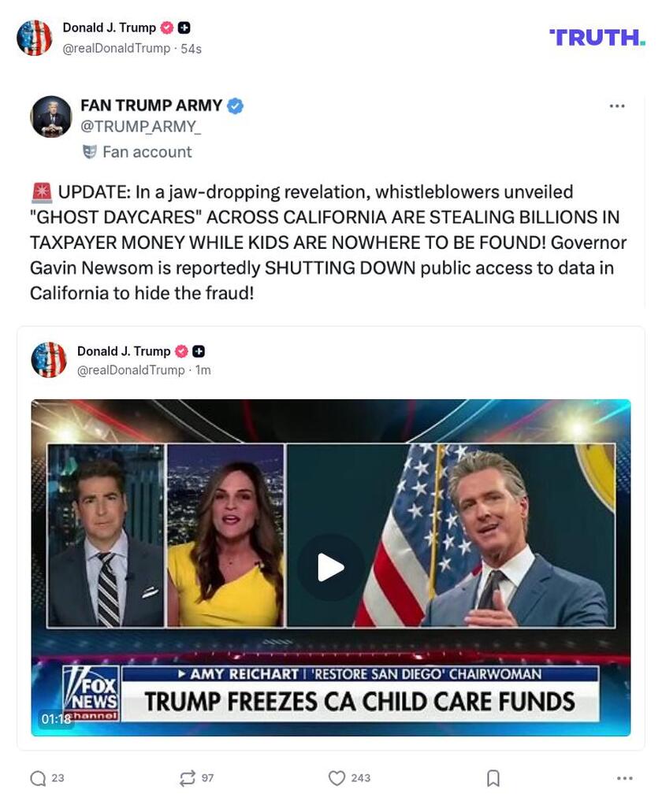Click the ReTruth repost arrows icon

coord(187,778)
